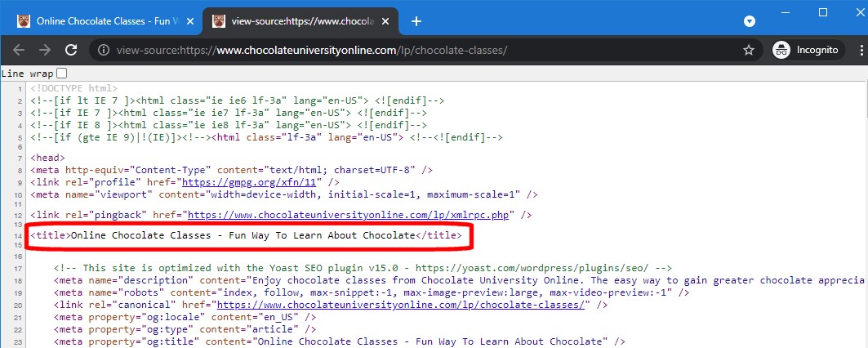
Task: Click the meta robots line
Action: 372,292
